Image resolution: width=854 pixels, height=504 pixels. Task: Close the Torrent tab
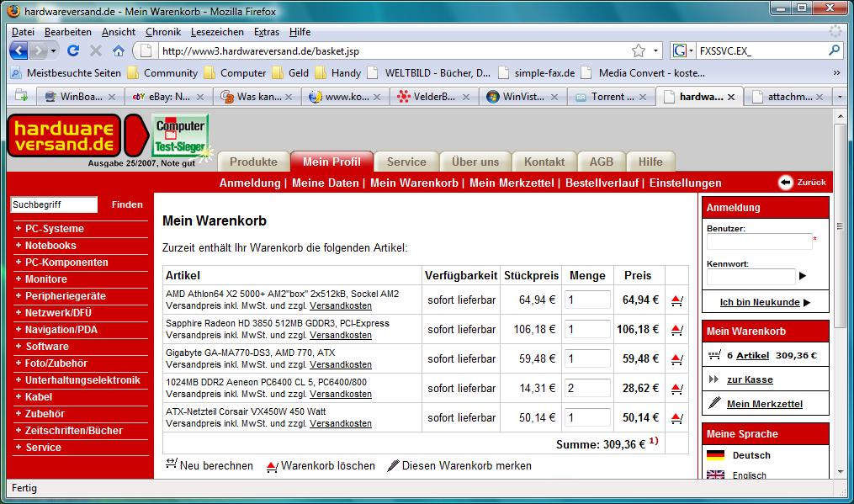[x=643, y=97]
